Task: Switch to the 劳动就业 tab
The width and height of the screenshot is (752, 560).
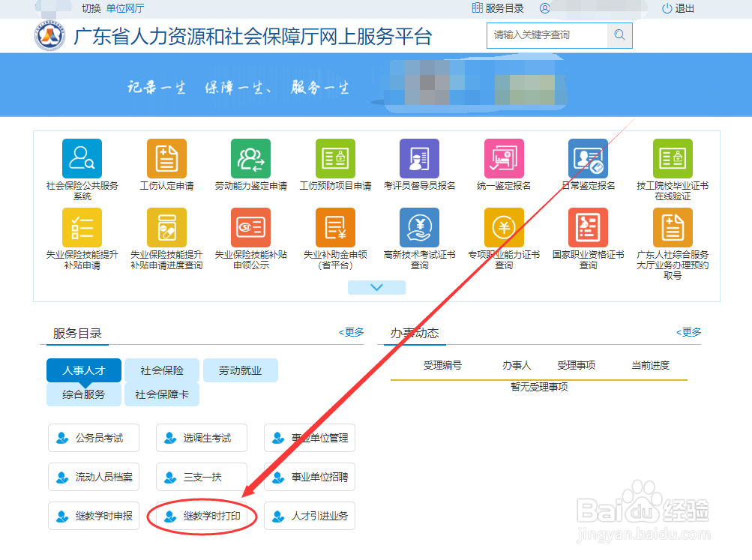Action: 240,370
